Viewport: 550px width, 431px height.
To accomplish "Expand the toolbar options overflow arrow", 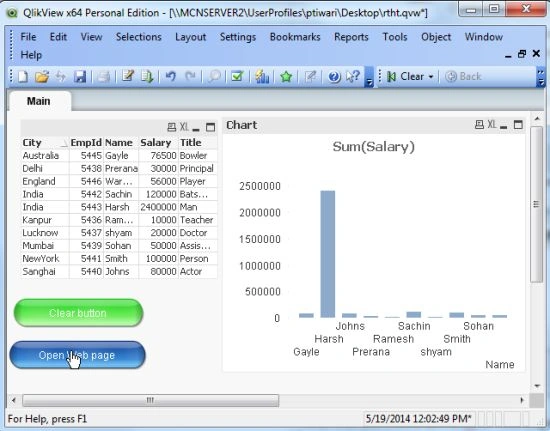I will 369,82.
